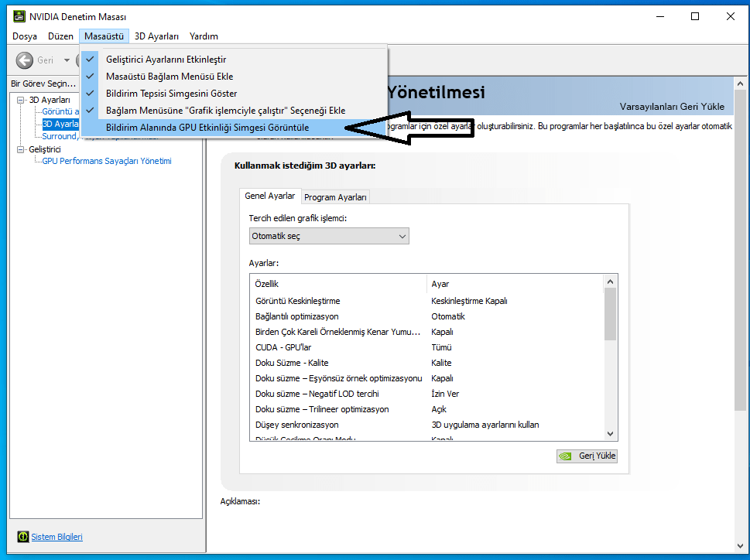Click main panel scroll-down arrow
Image resolution: width=750 pixels, height=560 pixels.
pyautogui.click(x=740, y=545)
